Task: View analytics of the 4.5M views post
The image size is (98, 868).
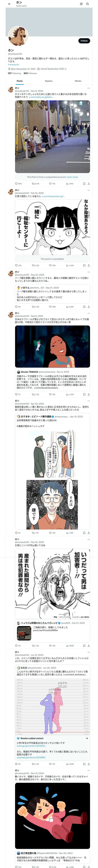Action: click(x=70, y=265)
